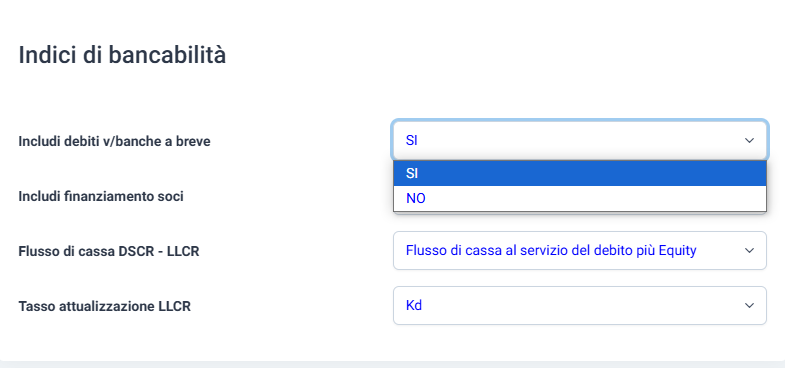Select SI in the open dropdown list

pyautogui.click(x=580, y=174)
